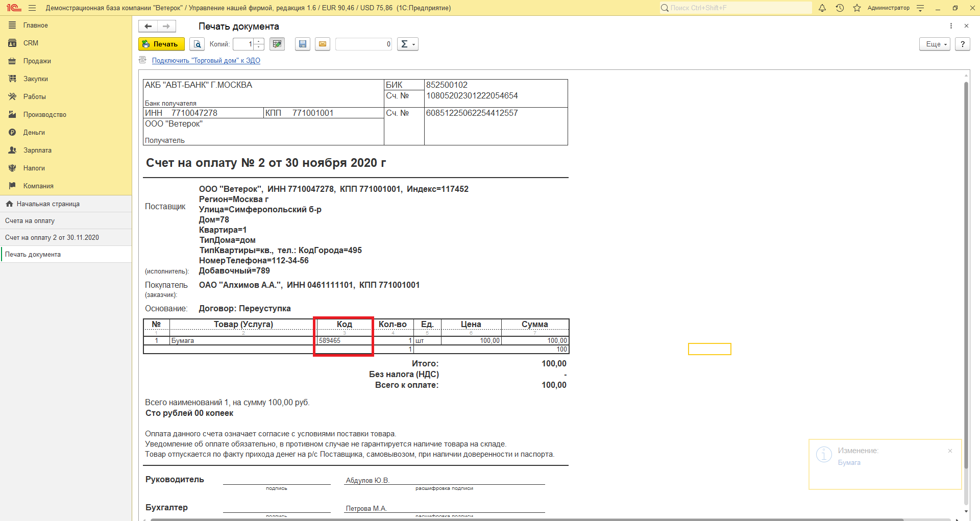Open favorites star icon
Viewport: 980px width, 521px height.
857,8
